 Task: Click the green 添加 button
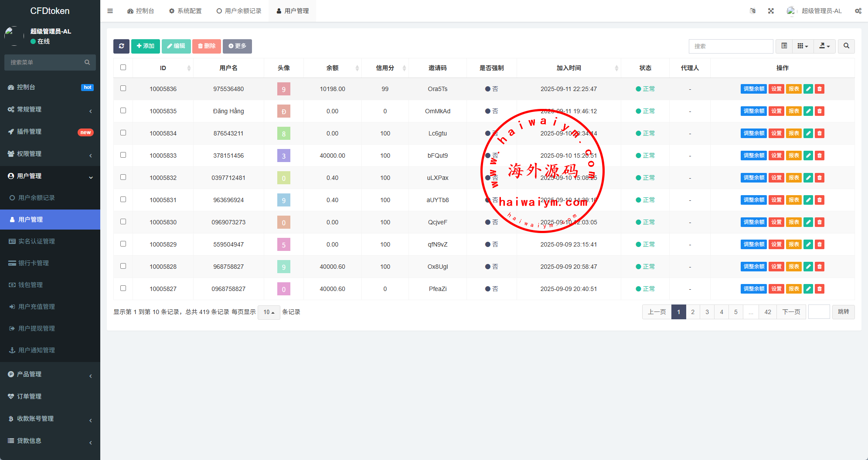[x=146, y=46]
